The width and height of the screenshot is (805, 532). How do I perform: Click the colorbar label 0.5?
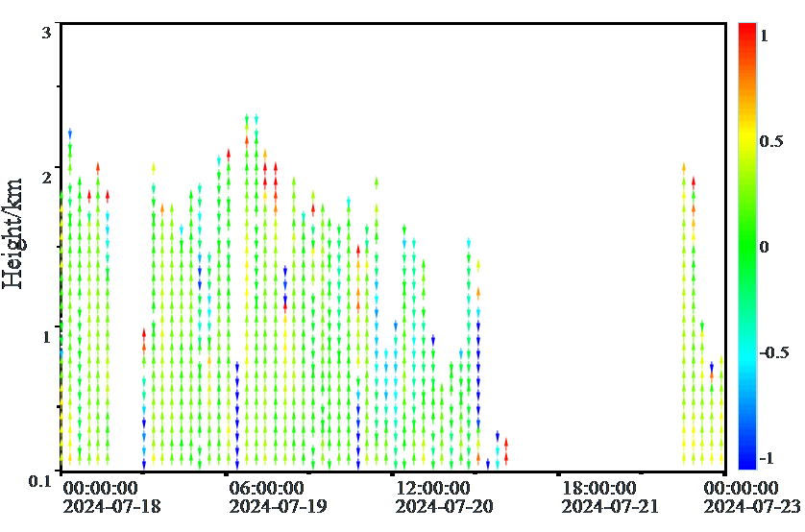click(x=771, y=141)
